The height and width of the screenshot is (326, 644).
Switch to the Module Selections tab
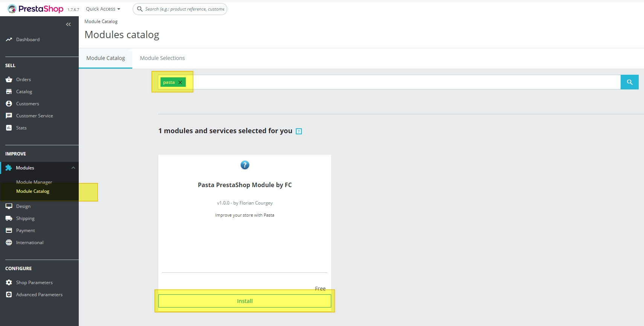[x=162, y=58]
